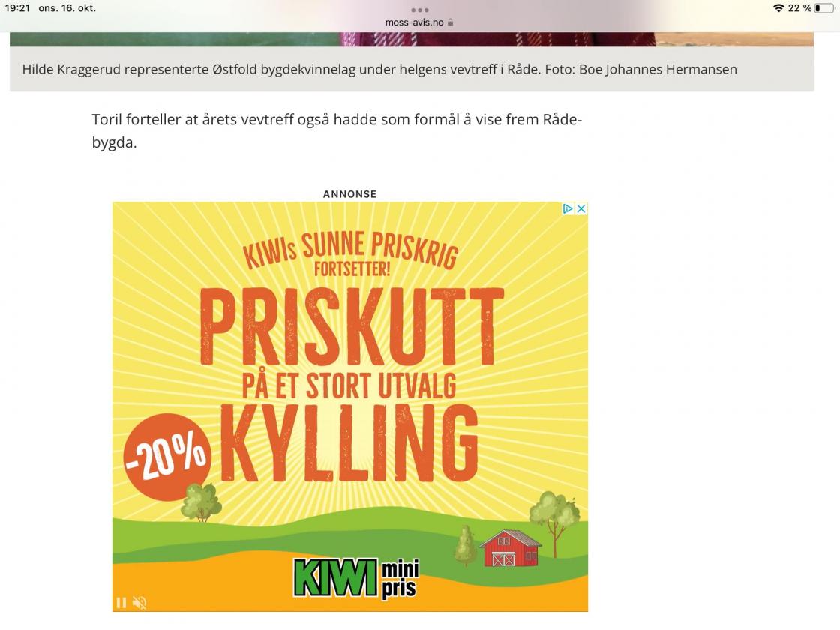Tap the Wi-Fi status icon
Image resolution: width=840 pixels, height=630 pixels.
[x=779, y=8]
